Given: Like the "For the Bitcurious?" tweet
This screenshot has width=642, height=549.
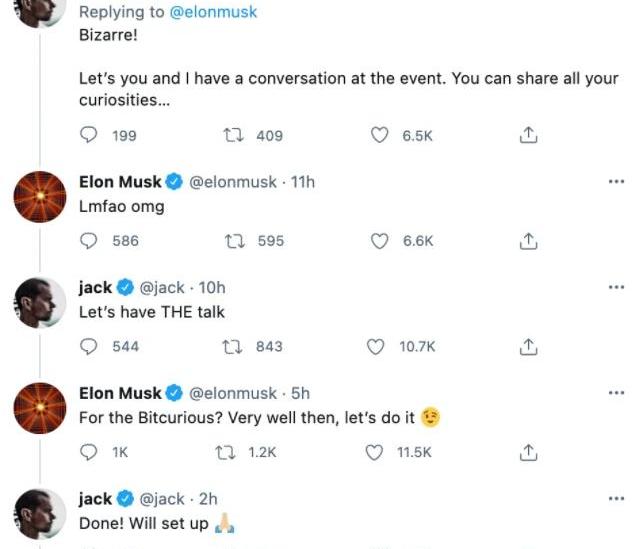Looking at the screenshot, I should click(375, 452).
